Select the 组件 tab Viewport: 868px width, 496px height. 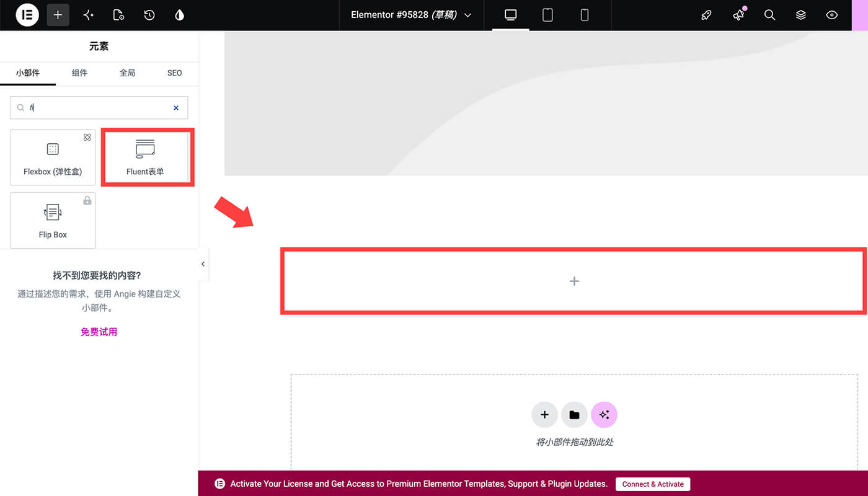click(x=79, y=73)
